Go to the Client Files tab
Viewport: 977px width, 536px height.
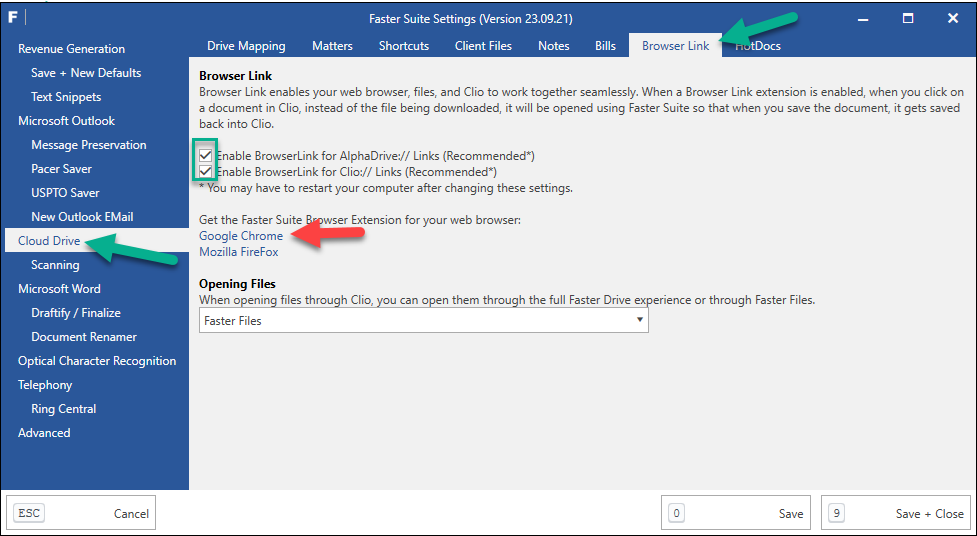pyautogui.click(x=483, y=45)
